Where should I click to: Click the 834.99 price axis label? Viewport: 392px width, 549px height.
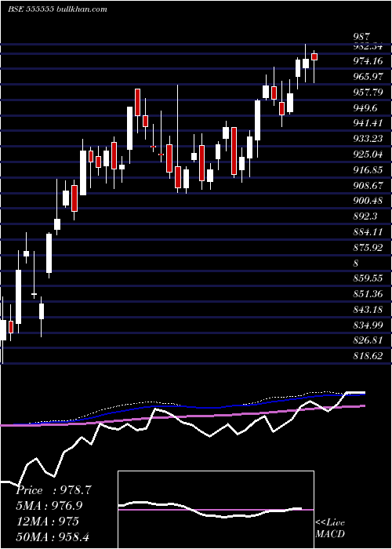368,325
